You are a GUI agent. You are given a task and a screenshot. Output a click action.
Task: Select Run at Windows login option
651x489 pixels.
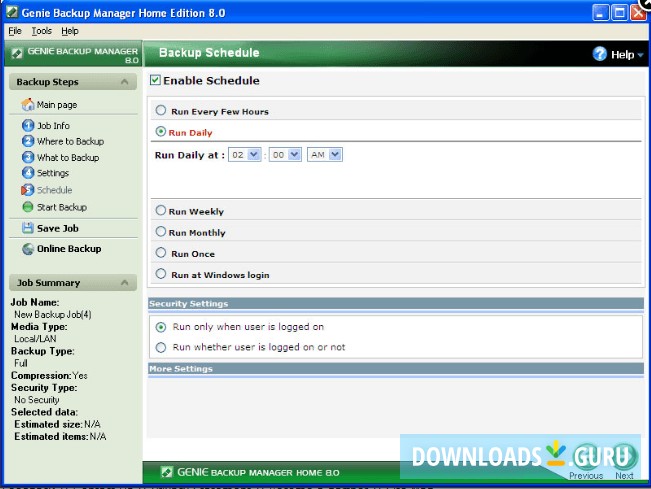pyautogui.click(x=161, y=274)
